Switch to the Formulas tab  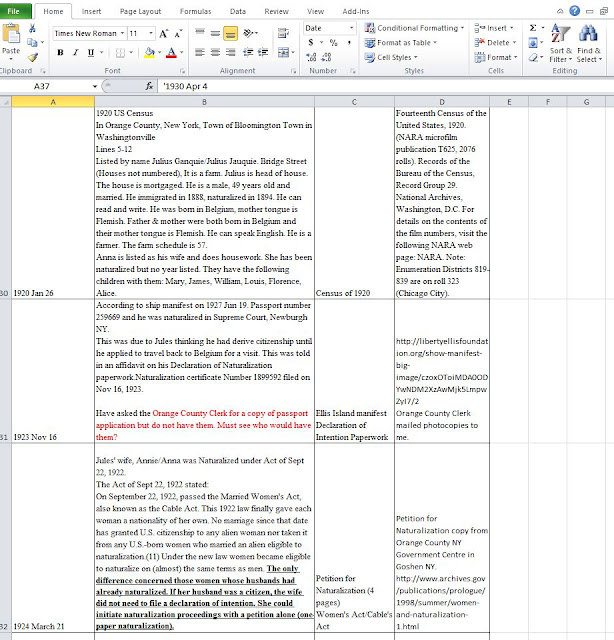196,11
